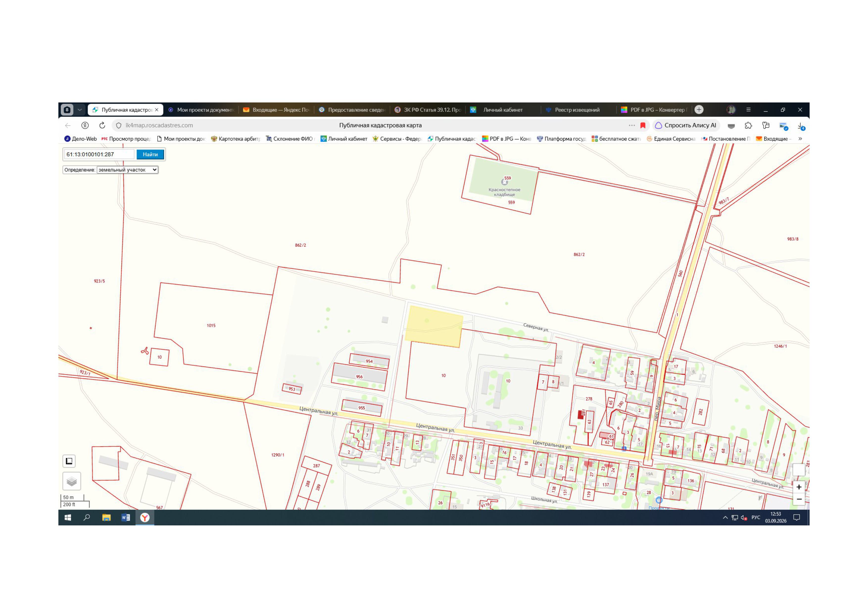
Task: Open the Определение dropdown showing земельный участок
Action: pyautogui.click(x=127, y=170)
